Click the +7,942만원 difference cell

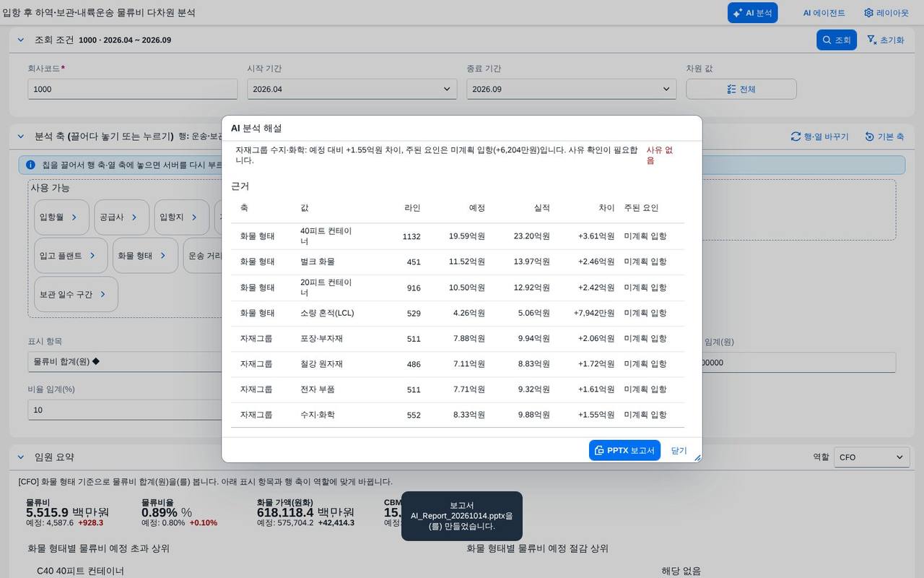pyautogui.click(x=594, y=313)
